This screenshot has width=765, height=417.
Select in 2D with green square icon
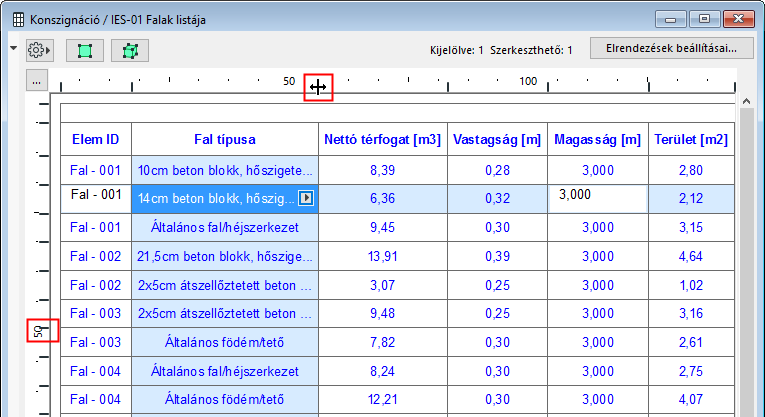[85, 51]
